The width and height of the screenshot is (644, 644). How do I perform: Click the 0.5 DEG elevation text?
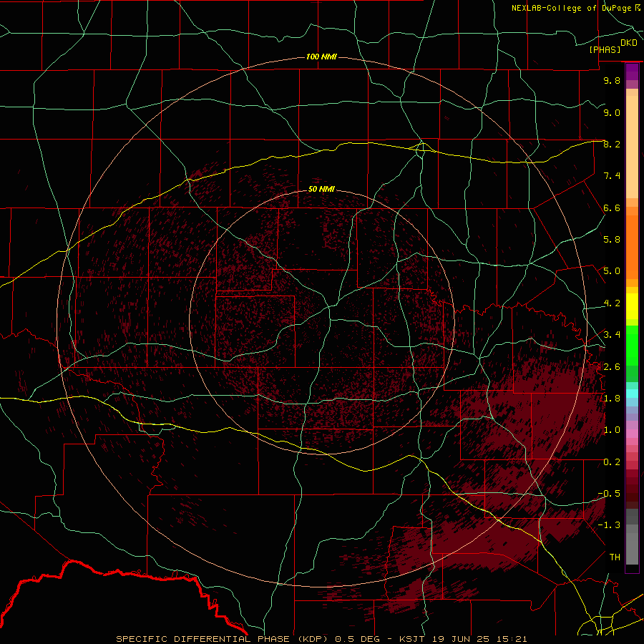pyautogui.click(x=358, y=639)
